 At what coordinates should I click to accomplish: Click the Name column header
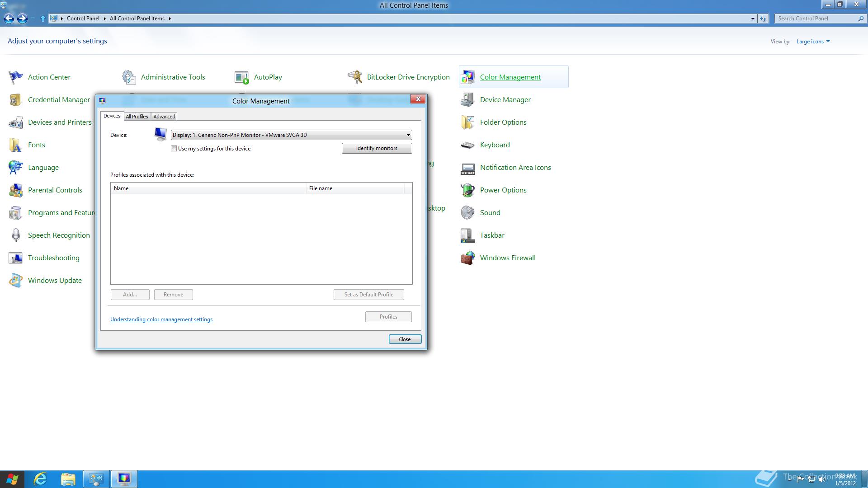click(x=208, y=188)
